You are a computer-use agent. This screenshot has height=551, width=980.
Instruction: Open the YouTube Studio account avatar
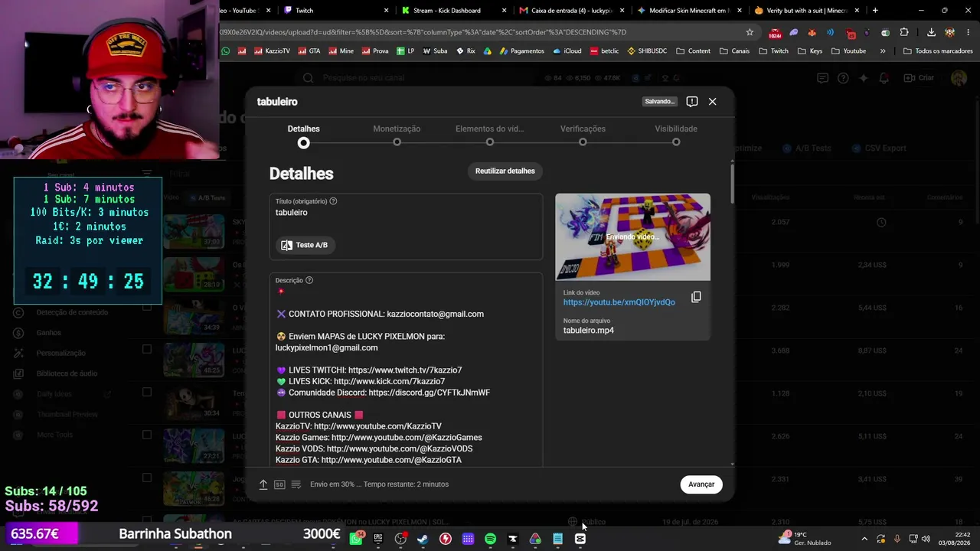[x=959, y=78]
